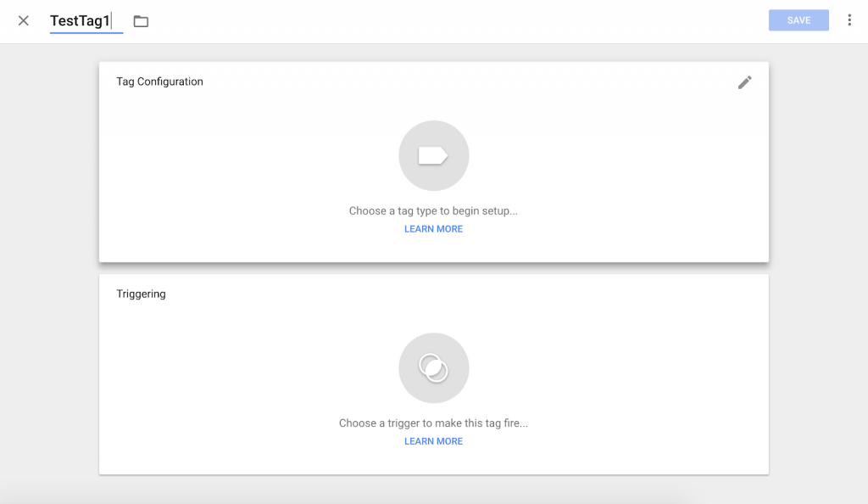Open LEARN MORE link under Triggering
This screenshot has height=504, width=868.
[433, 441]
